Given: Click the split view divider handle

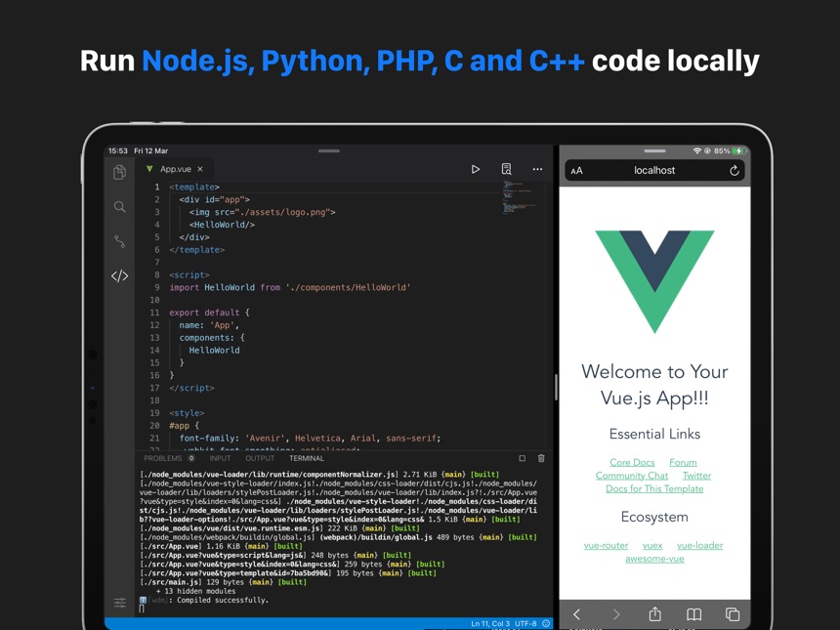Looking at the screenshot, I should tap(556, 387).
